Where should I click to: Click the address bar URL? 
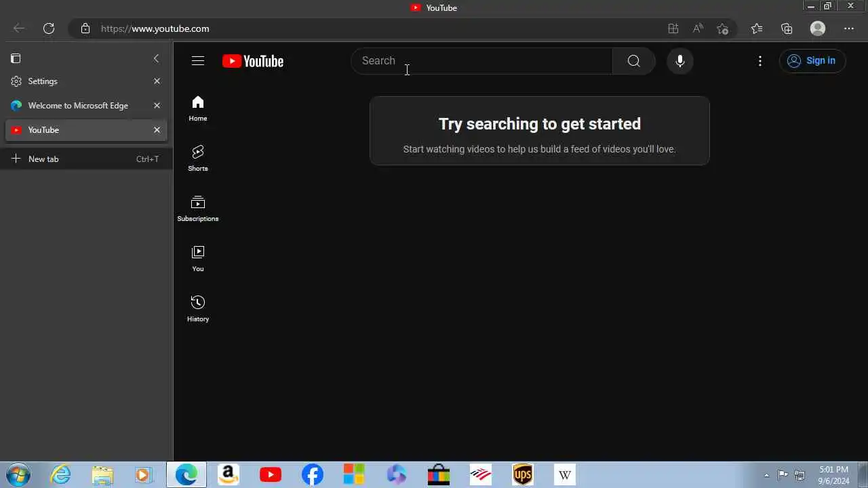tap(155, 28)
